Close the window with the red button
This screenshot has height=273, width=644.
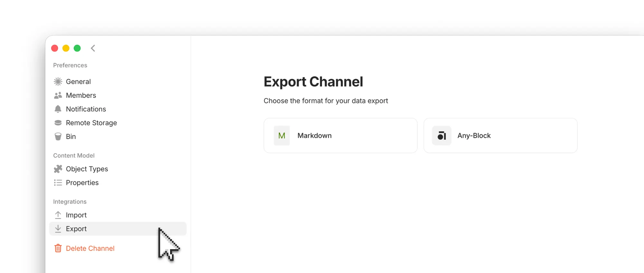point(55,48)
